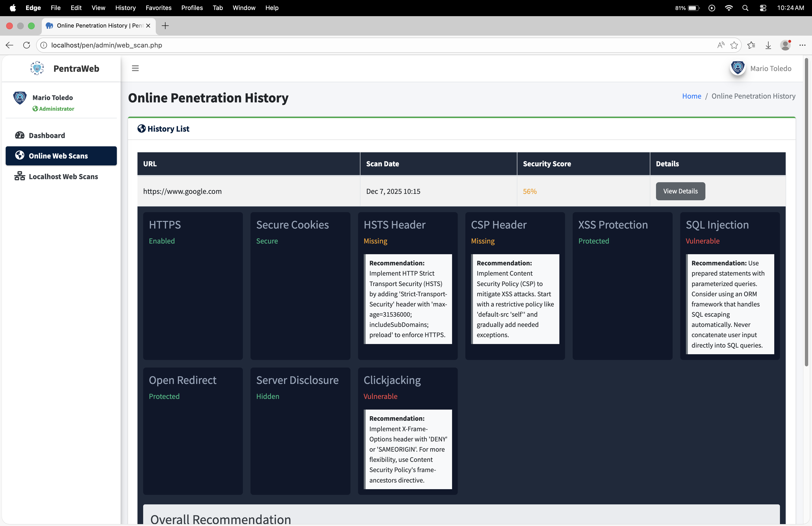Open macOS Control Center icon

pos(763,8)
